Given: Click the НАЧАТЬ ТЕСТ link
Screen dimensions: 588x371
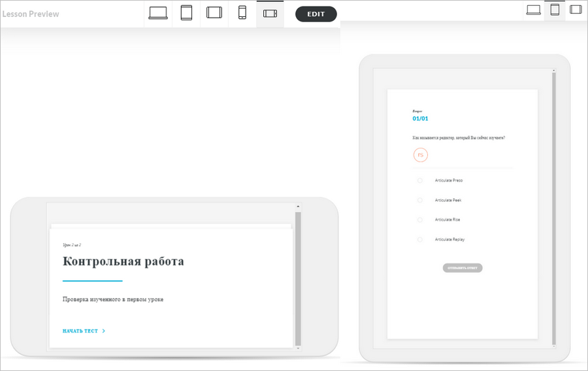Looking at the screenshot, I should pyautogui.click(x=80, y=331).
